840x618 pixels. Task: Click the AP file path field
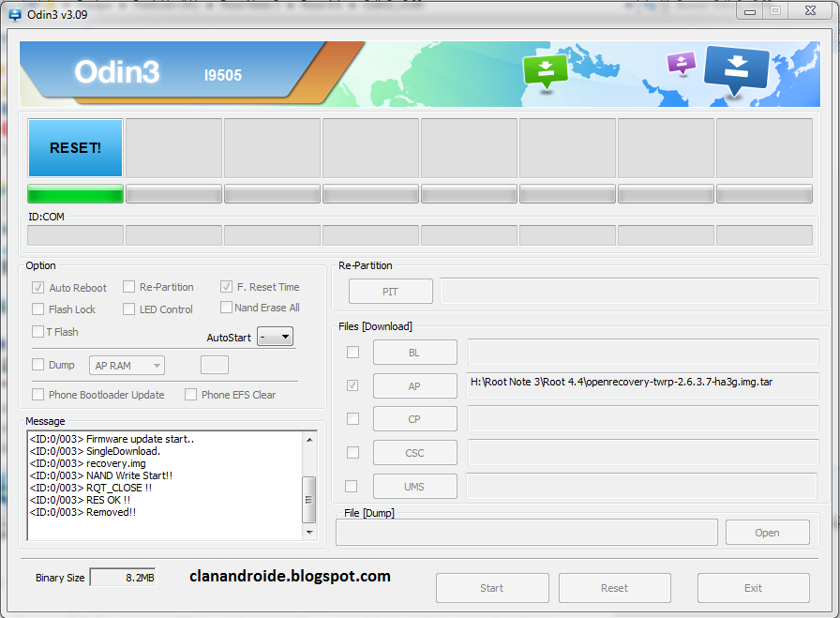[642, 385]
